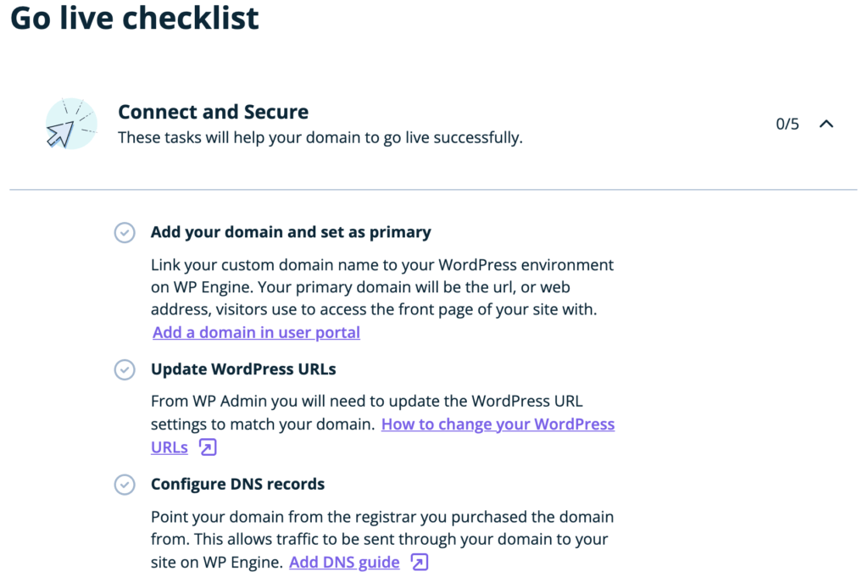Click the check circle beside "Update WordPress URLs"

(x=125, y=370)
